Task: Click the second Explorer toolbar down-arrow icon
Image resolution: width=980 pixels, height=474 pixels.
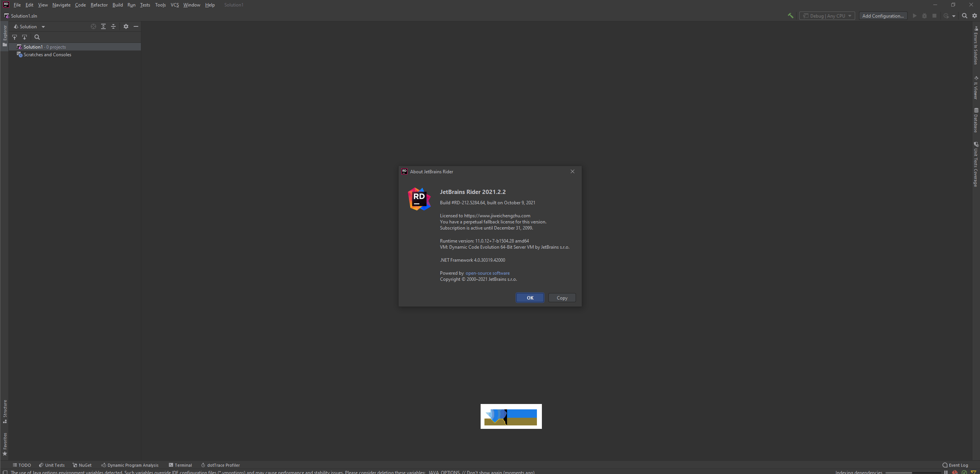Action: [25, 37]
